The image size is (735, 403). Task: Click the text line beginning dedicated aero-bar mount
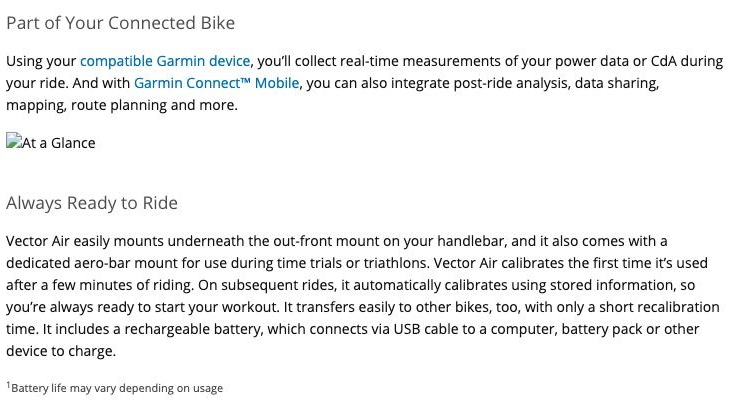click(357, 263)
